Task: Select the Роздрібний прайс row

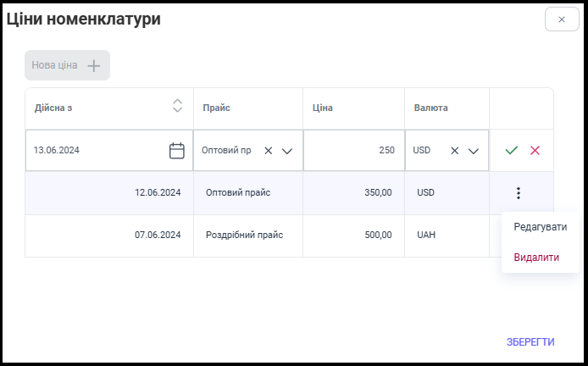Action: (x=257, y=236)
